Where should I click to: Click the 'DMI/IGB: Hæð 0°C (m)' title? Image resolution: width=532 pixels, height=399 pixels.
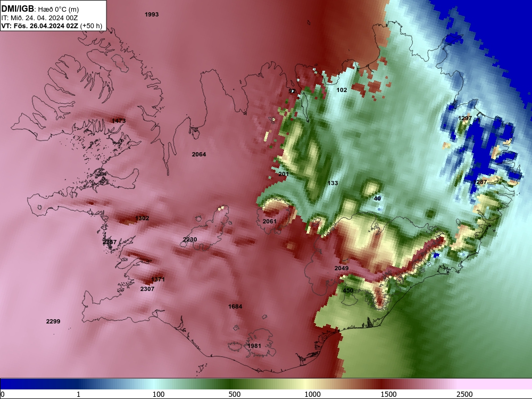pyautogui.click(x=40, y=9)
